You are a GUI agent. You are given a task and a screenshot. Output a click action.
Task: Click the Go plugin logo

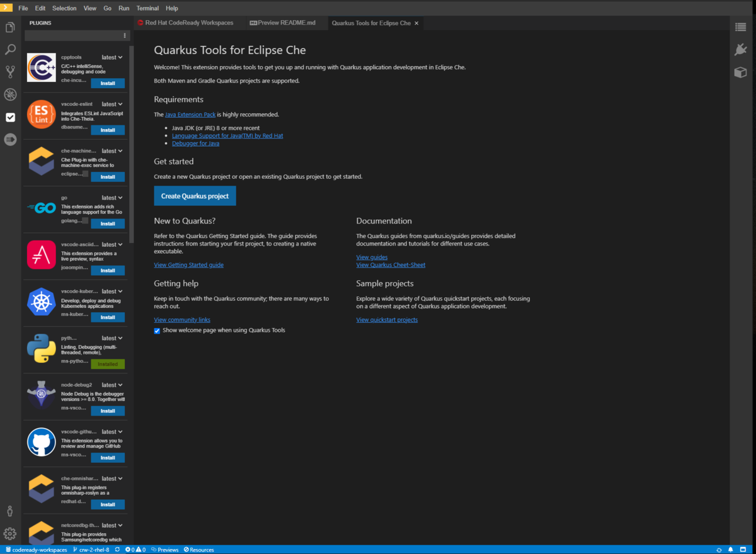tap(42, 208)
